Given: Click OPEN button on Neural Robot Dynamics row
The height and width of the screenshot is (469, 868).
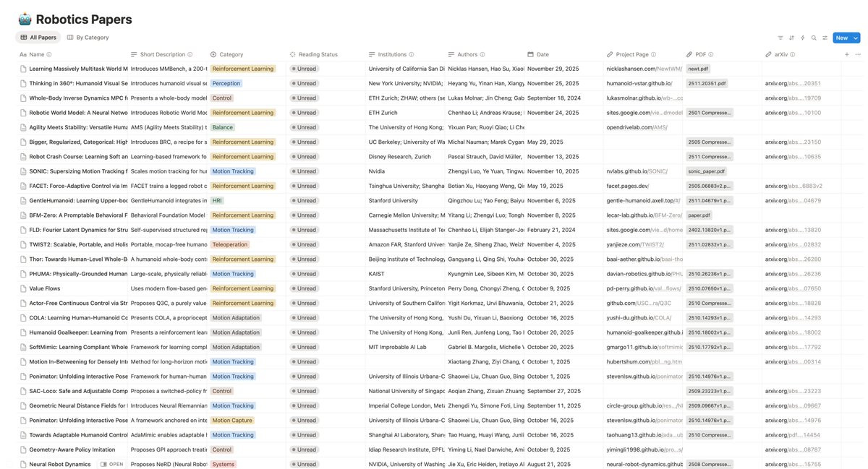Looking at the screenshot, I should pos(112,464).
